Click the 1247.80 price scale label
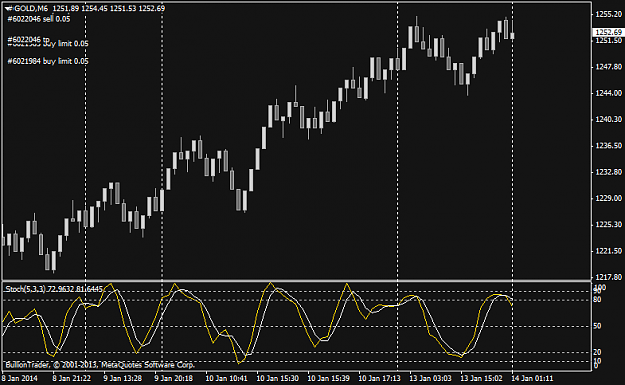 click(608, 67)
